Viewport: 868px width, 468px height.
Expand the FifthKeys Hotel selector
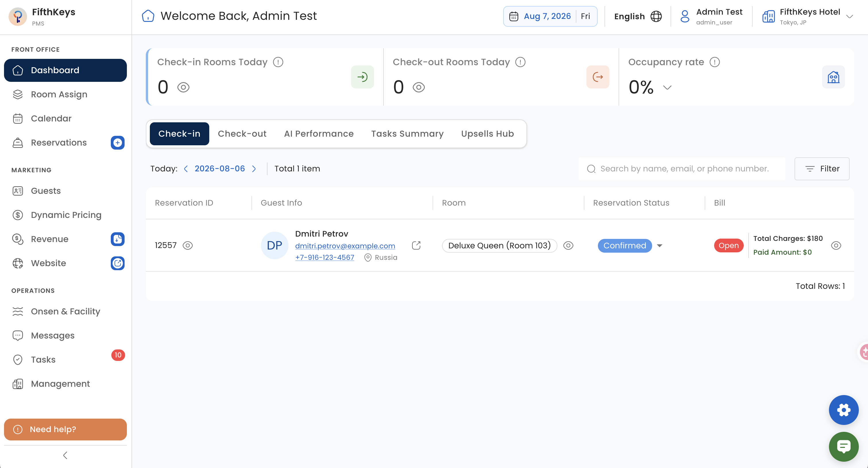[x=849, y=17]
